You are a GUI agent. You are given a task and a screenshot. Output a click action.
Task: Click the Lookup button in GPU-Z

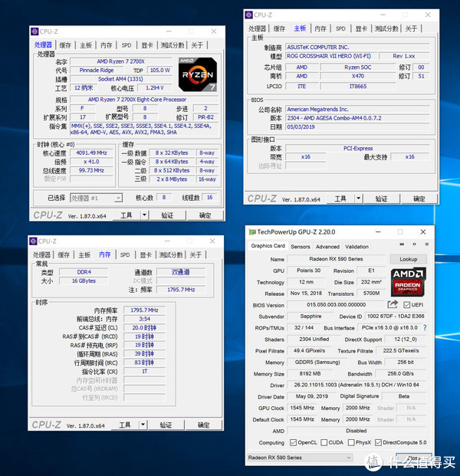[x=409, y=259]
